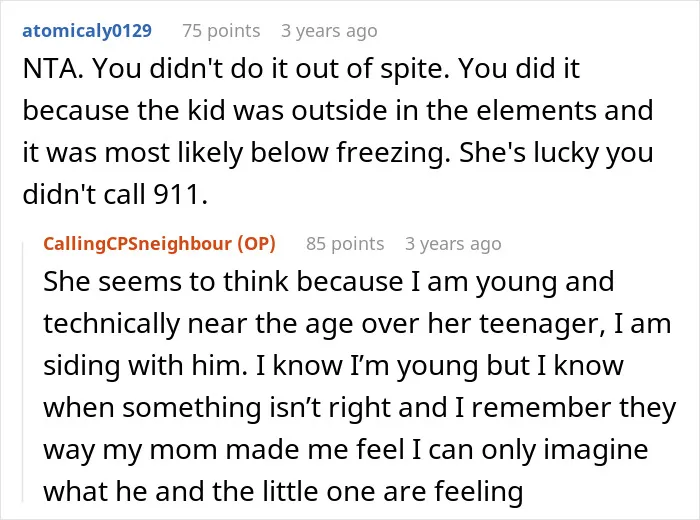
Task: Click the 85 points score
Action: (345, 244)
